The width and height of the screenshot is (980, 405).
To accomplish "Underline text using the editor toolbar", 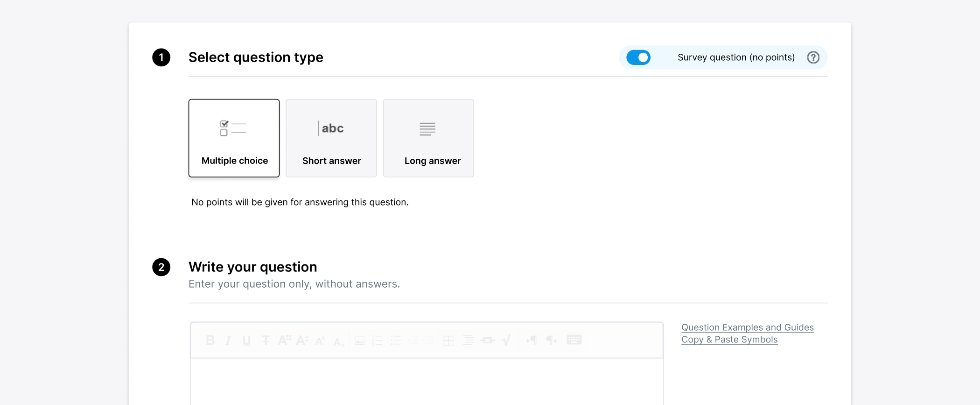I will [x=246, y=340].
